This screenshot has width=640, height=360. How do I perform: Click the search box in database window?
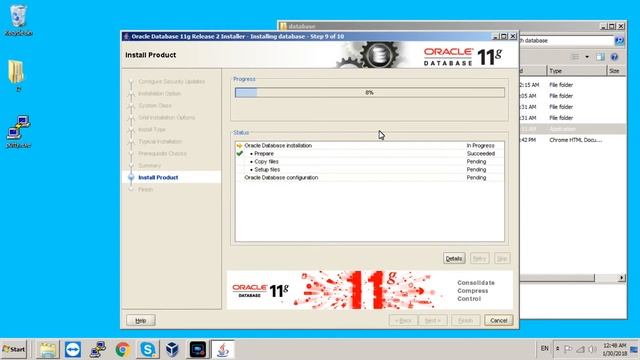(x=567, y=40)
